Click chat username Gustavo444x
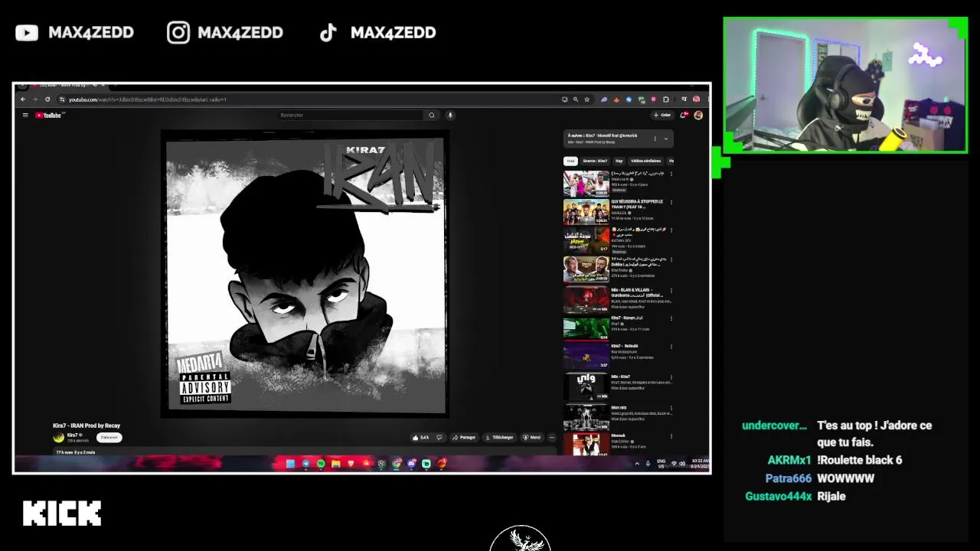The image size is (980, 551). point(778,497)
